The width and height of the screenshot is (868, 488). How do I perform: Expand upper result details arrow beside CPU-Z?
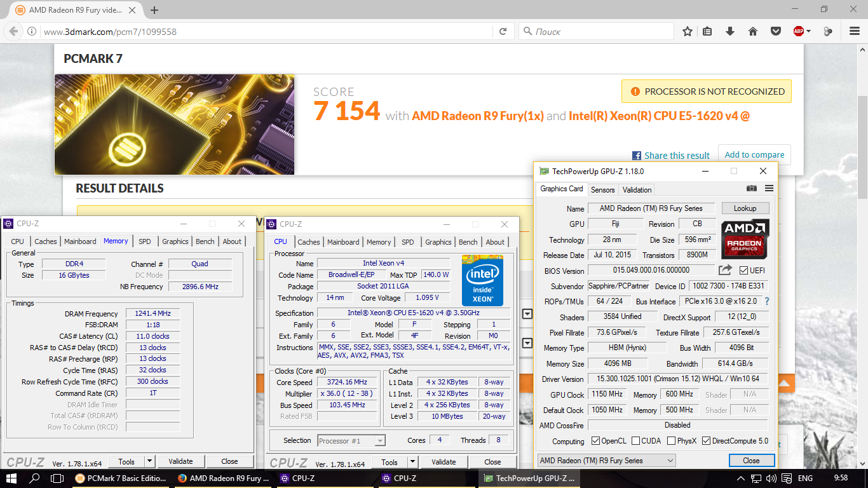527,314
